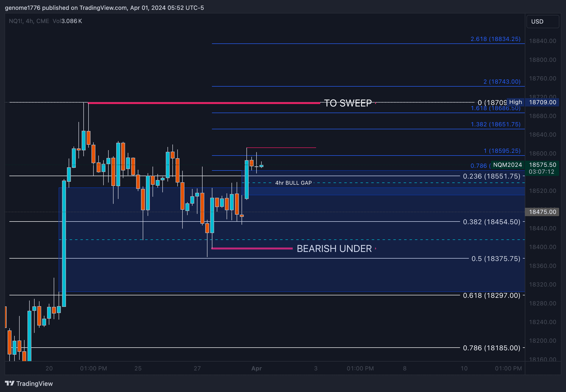Click the NQM2024 symbol price tag
The image size is (566, 392).
(508, 165)
